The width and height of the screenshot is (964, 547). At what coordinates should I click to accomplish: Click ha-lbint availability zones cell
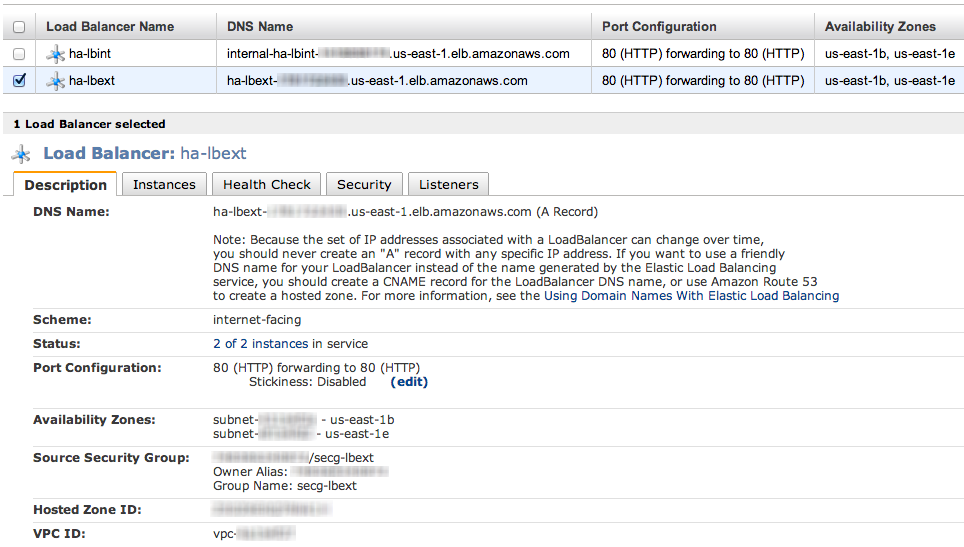click(890, 53)
